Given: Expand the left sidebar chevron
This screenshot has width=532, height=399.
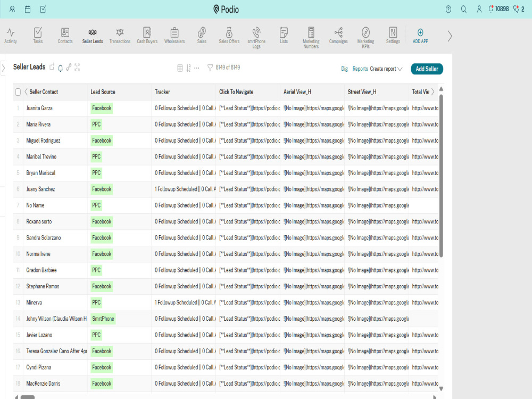Looking at the screenshot, I should (3, 68).
